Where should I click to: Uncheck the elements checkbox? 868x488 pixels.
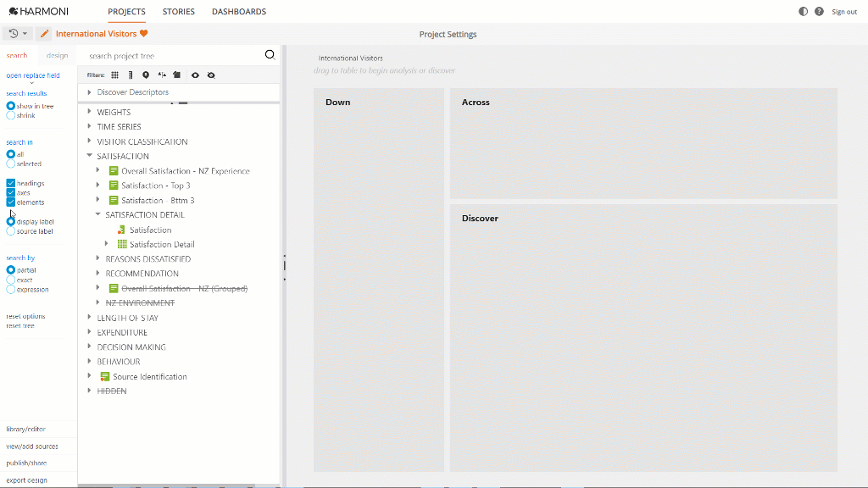point(10,202)
